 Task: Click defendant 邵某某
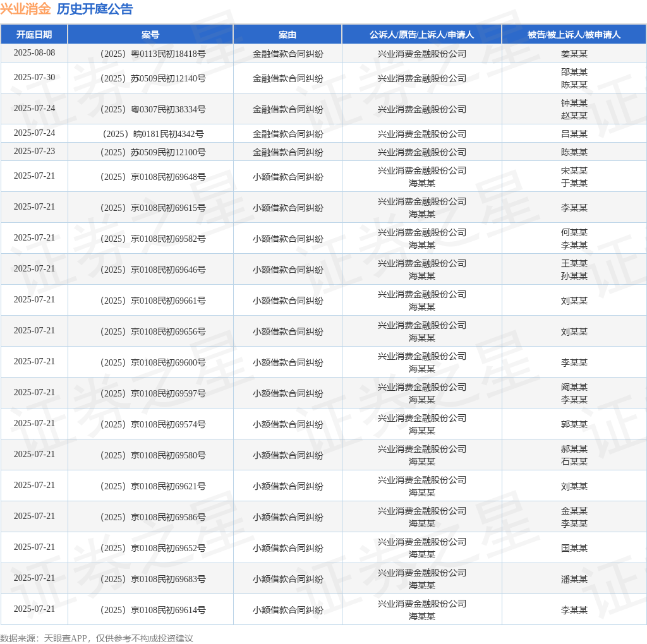pyautogui.click(x=574, y=72)
